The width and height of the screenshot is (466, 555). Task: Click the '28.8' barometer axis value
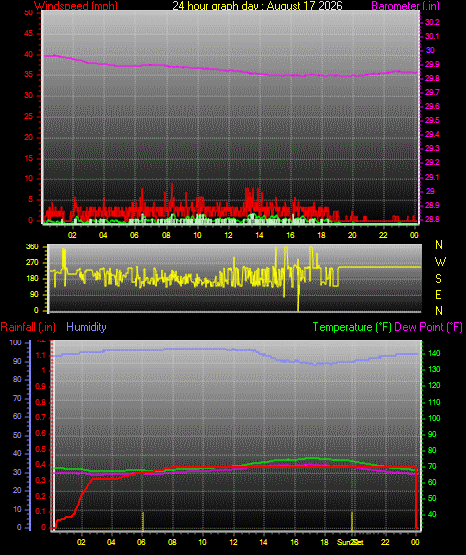pos(432,219)
